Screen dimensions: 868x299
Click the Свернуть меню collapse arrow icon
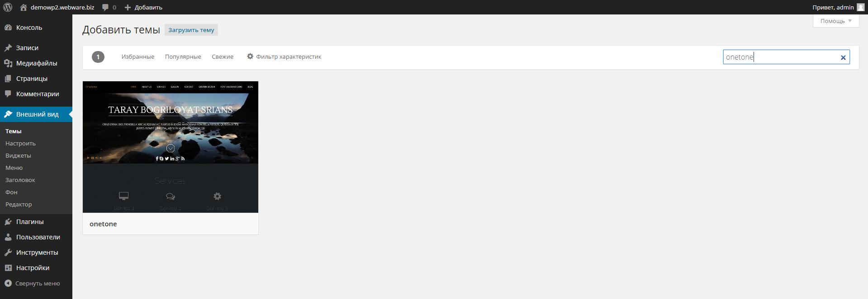tap(8, 283)
